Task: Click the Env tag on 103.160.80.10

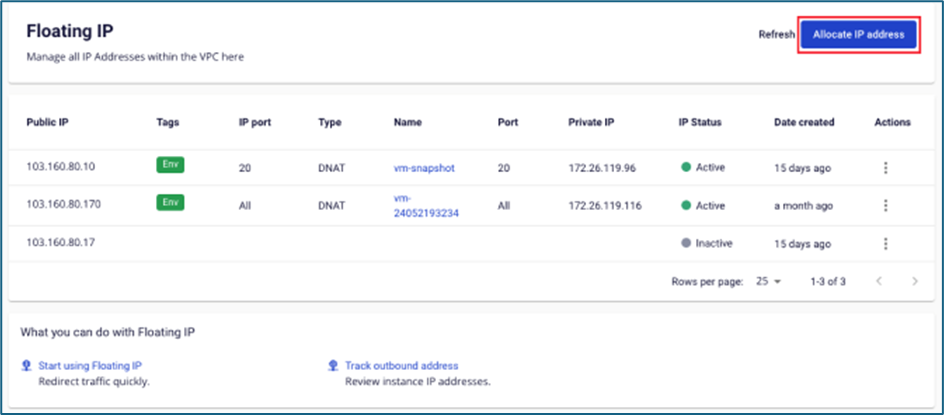Action: click(171, 165)
